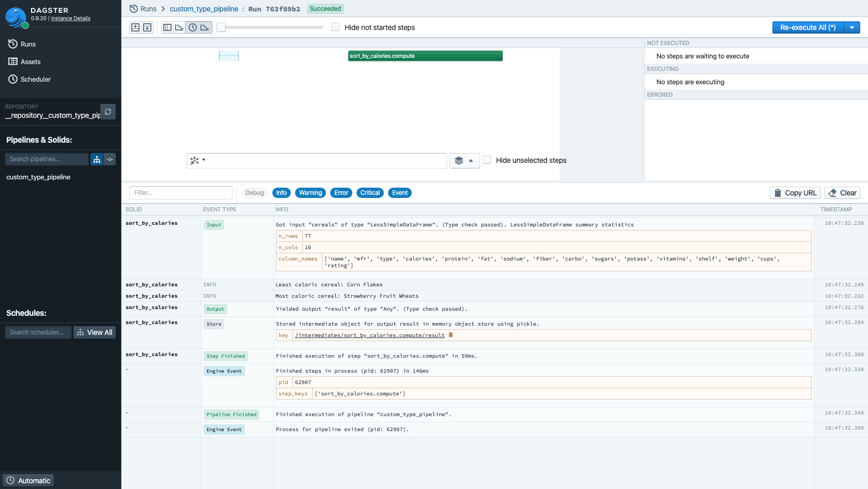Clear the log filter with Clear button

[842, 193]
